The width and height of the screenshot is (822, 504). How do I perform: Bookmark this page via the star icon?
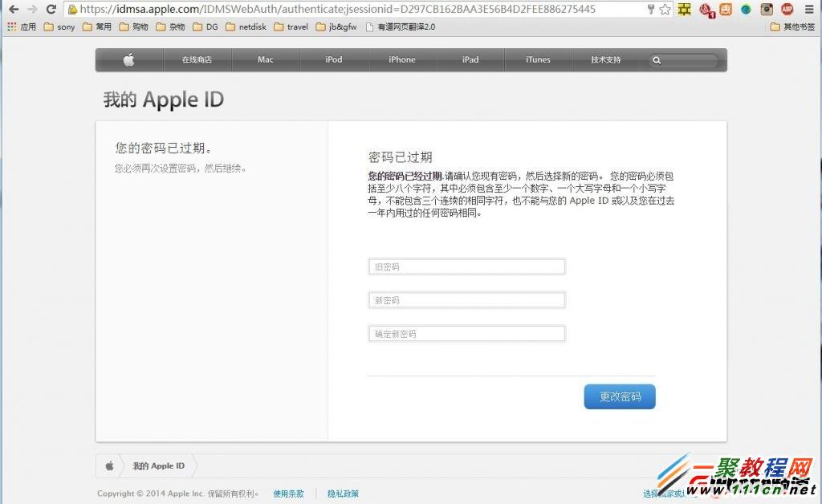[664, 10]
